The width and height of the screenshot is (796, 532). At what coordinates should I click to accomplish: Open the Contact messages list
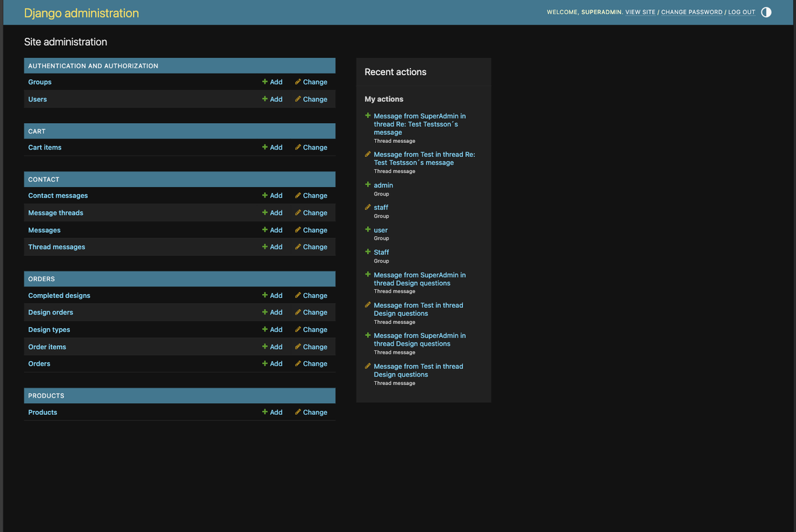click(x=58, y=196)
